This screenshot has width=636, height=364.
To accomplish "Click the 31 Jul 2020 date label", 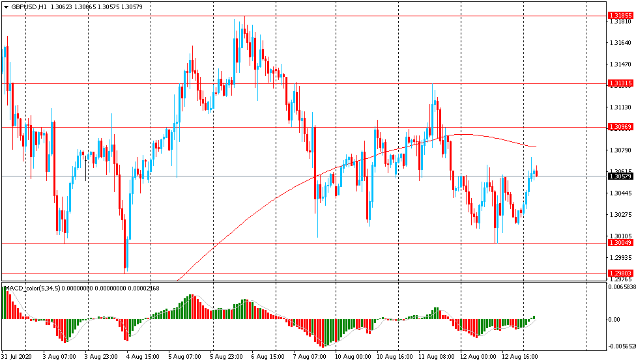I will coord(16,357).
